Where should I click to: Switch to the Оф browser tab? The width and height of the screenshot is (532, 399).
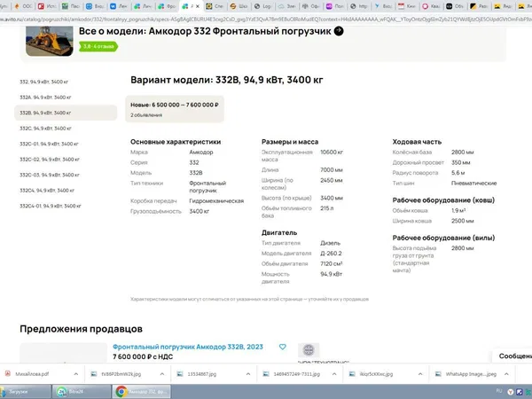pyautogui.click(x=310, y=6)
